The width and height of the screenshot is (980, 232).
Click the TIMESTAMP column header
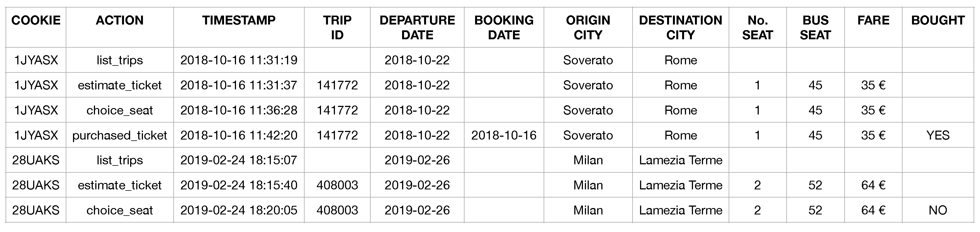click(x=239, y=21)
